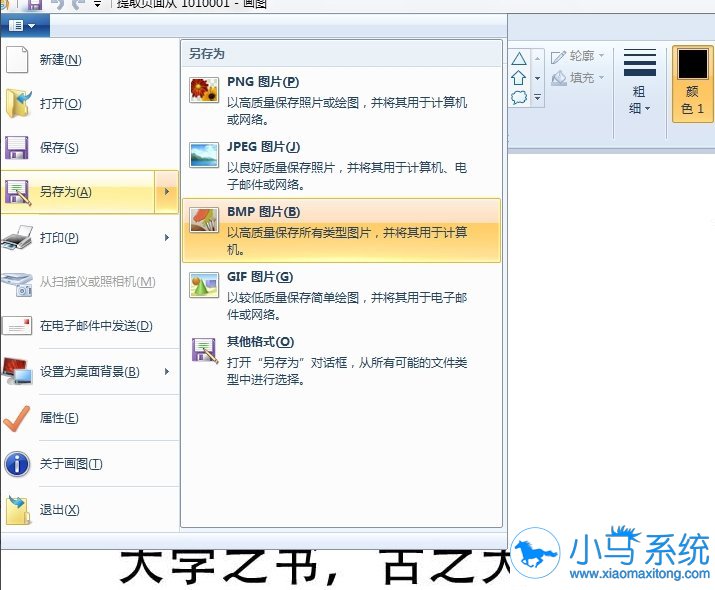The image size is (715, 590).
Task: Save as PNG 图片(P)
Action: point(341,100)
